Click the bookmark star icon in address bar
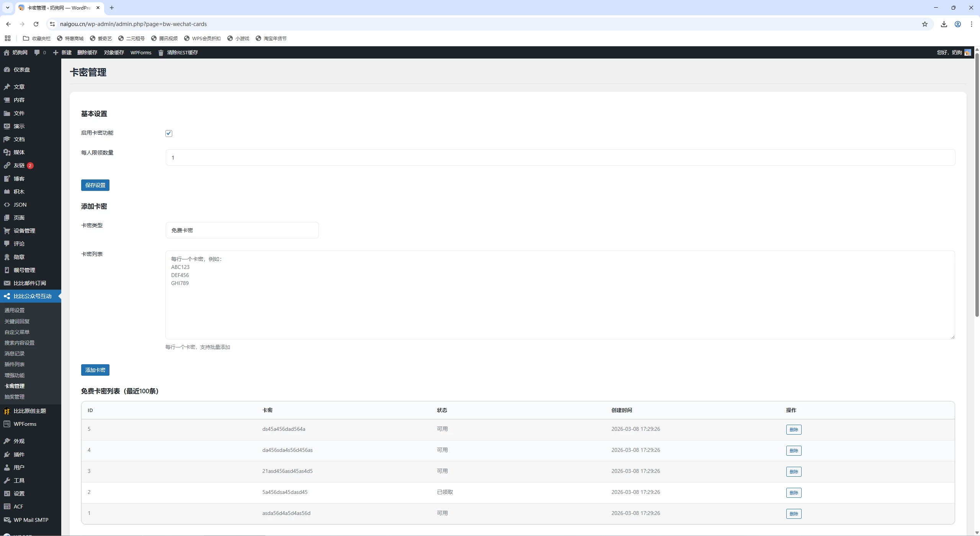The height and width of the screenshot is (536, 980). click(925, 24)
